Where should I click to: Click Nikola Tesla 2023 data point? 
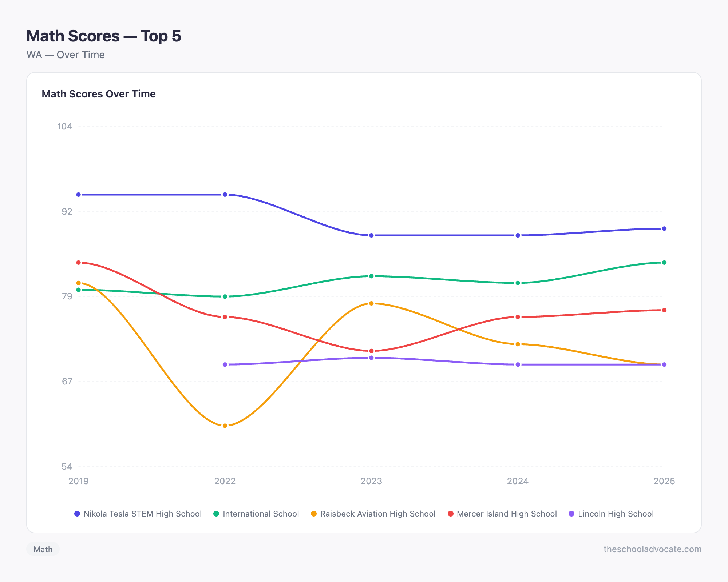[371, 235]
